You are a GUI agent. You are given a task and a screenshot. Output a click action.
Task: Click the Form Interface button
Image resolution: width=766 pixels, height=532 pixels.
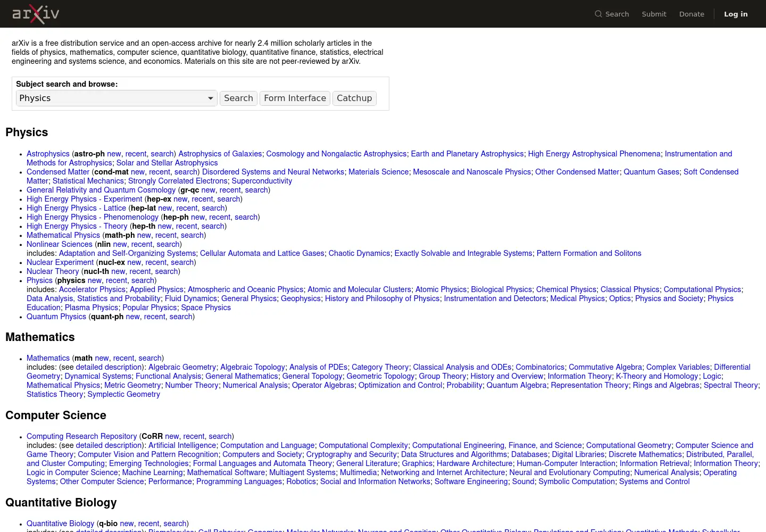pos(295,98)
